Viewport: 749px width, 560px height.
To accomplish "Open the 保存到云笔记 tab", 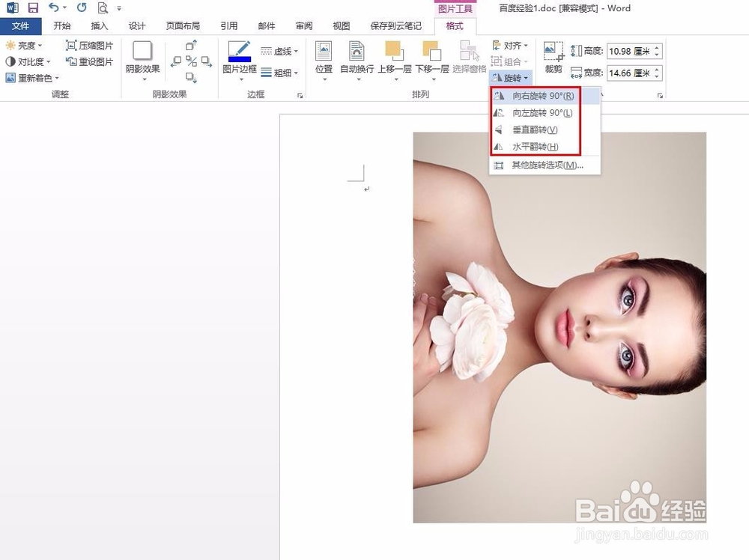I will [395, 25].
